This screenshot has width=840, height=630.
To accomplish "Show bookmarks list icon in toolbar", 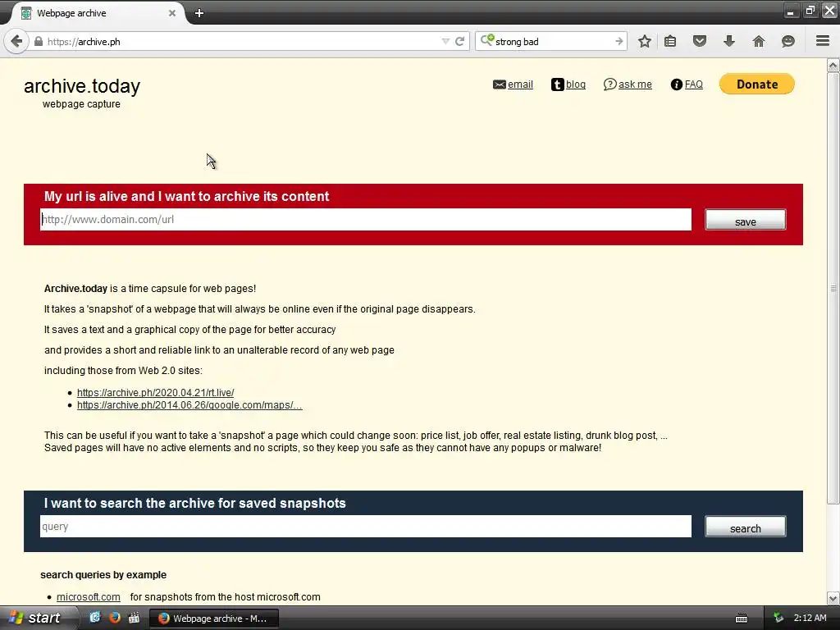I will point(670,41).
